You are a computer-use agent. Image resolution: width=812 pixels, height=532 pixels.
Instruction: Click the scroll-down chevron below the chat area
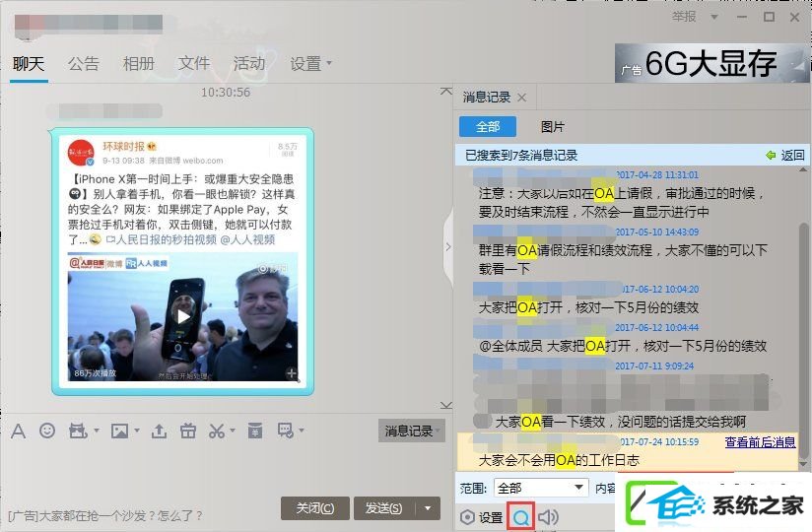[x=445, y=405]
